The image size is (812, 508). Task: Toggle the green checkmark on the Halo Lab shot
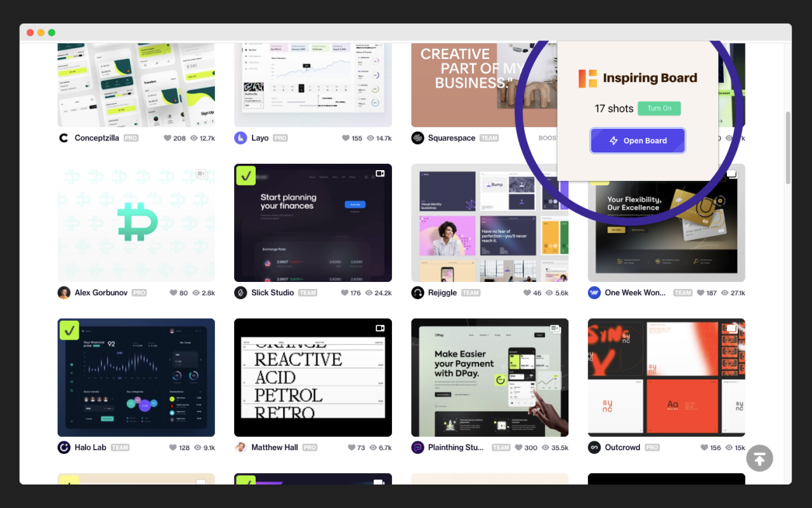click(x=69, y=330)
